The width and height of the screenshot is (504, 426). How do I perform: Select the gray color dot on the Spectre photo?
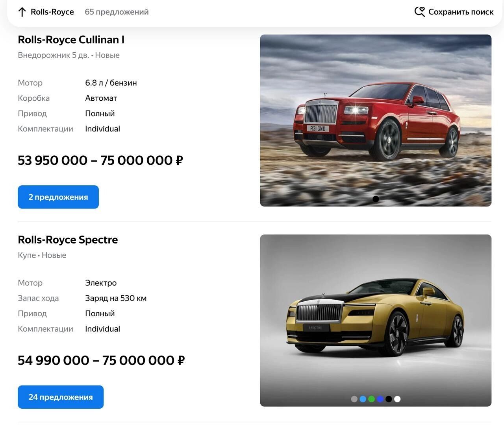pos(354,399)
